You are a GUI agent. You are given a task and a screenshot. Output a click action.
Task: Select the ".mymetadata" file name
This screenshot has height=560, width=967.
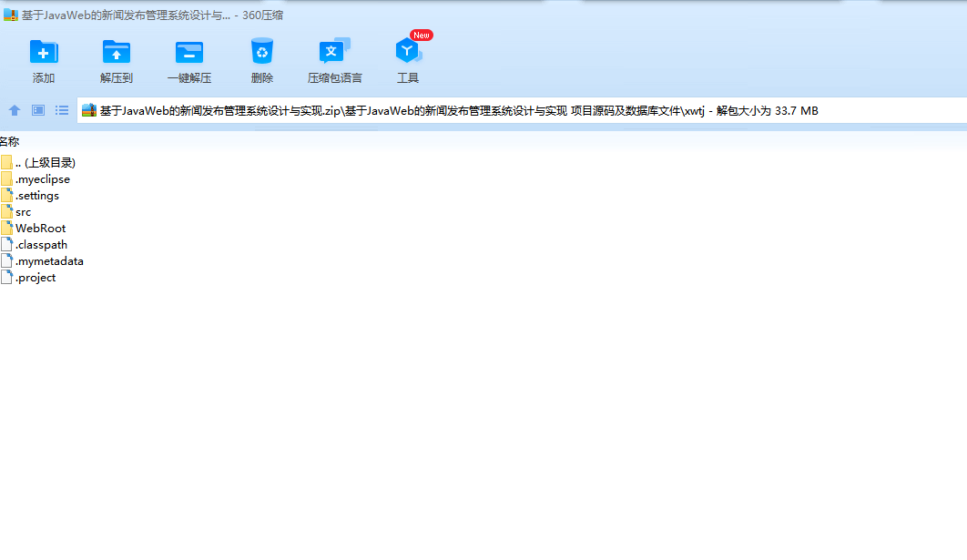tap(49, 261)
